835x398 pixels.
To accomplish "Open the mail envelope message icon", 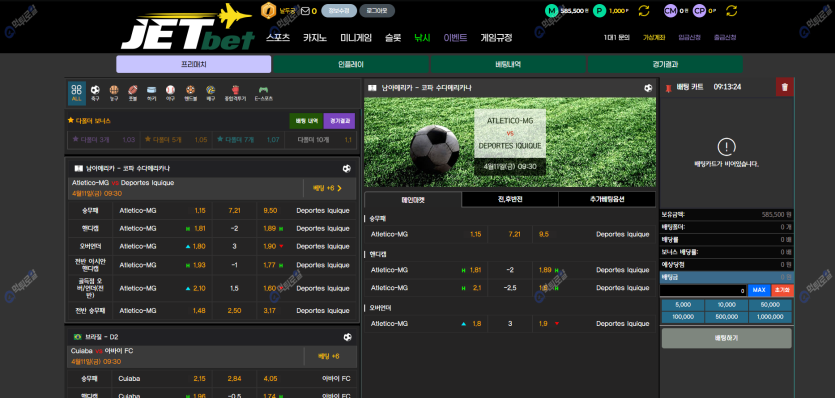I will 305,11.
